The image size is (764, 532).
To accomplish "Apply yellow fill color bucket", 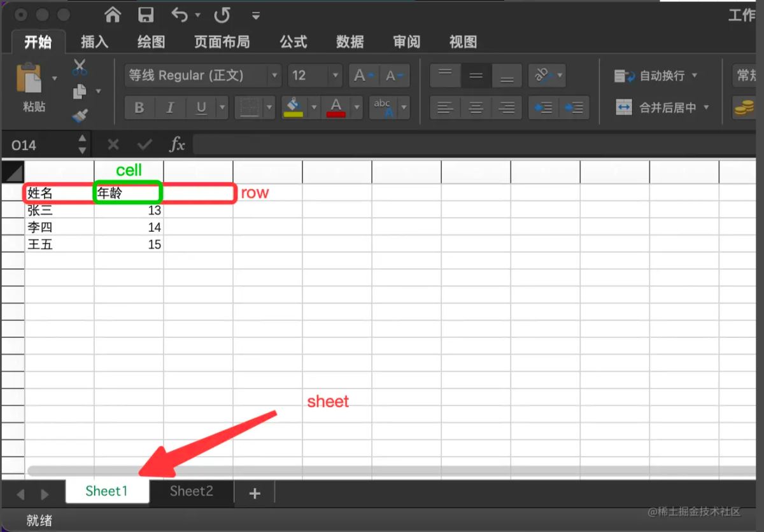I will (293, 108).
